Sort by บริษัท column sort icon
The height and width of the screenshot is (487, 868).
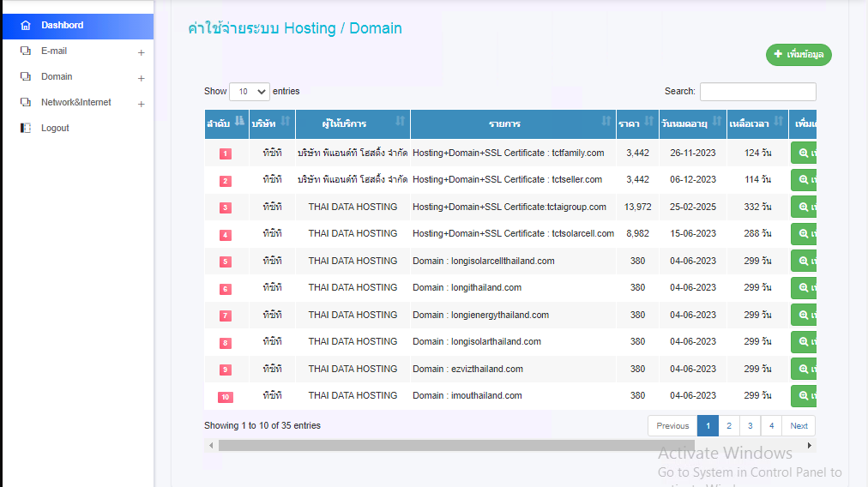286,121
